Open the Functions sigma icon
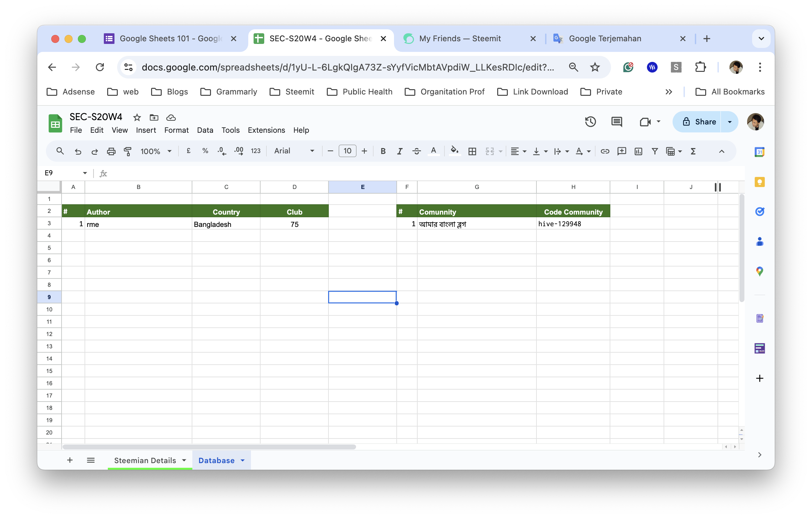This screenshot has height=519, width=812. [693, 151]
